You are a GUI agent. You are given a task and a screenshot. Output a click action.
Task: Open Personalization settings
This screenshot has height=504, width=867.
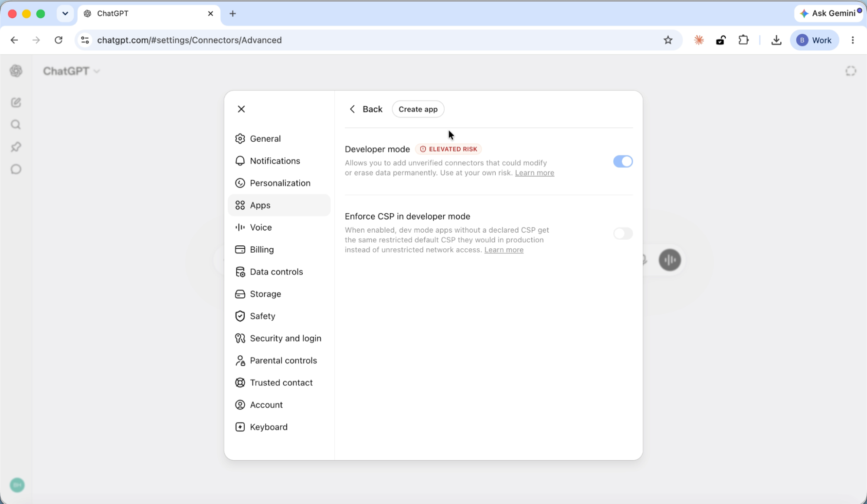pos(279,183)
